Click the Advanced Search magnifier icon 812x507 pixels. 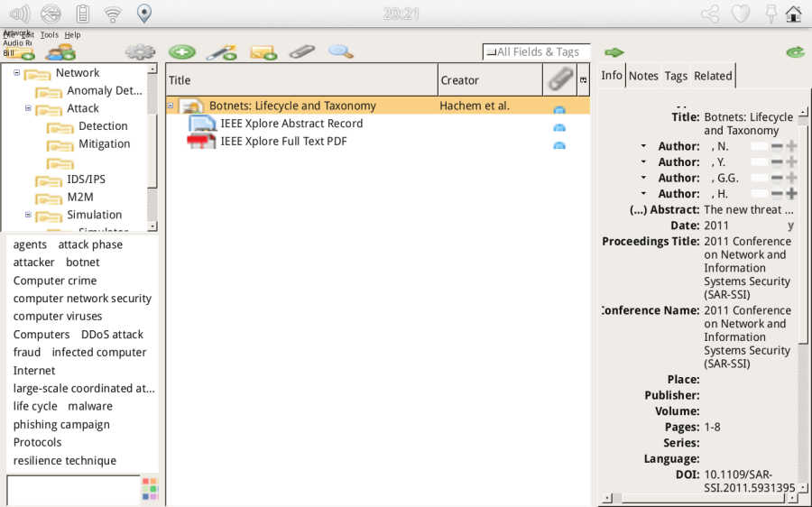(340, 51)
